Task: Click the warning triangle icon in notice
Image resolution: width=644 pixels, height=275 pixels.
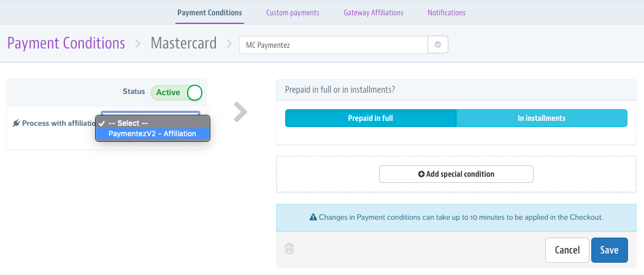Action: [x=313, y=217]
